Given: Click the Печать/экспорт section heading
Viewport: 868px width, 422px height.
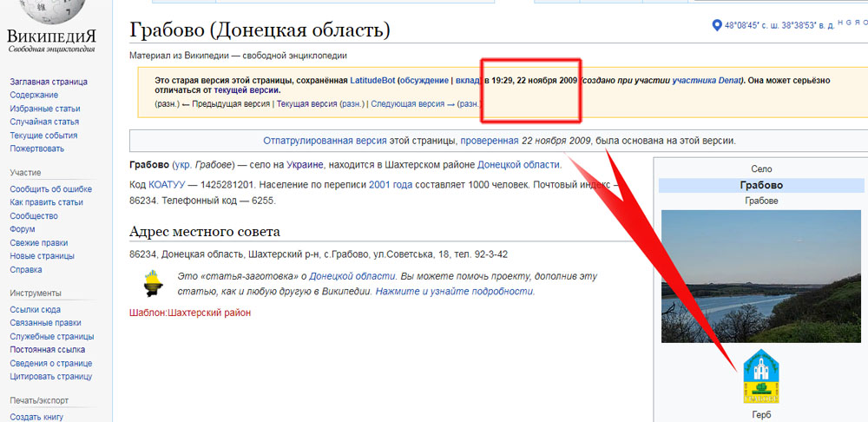Looking at the screenshot, I should tap(39, 400).
